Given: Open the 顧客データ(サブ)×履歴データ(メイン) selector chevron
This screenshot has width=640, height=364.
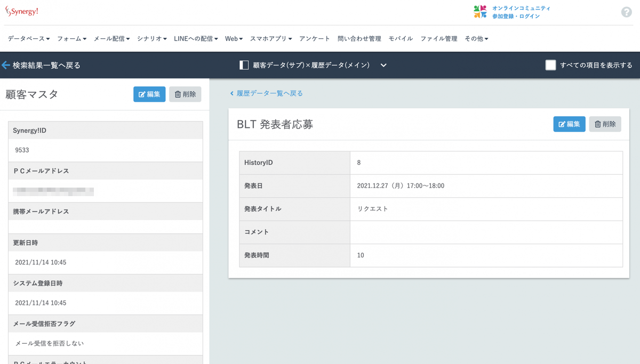Looking at the screenshot, I should coord(383,65).
